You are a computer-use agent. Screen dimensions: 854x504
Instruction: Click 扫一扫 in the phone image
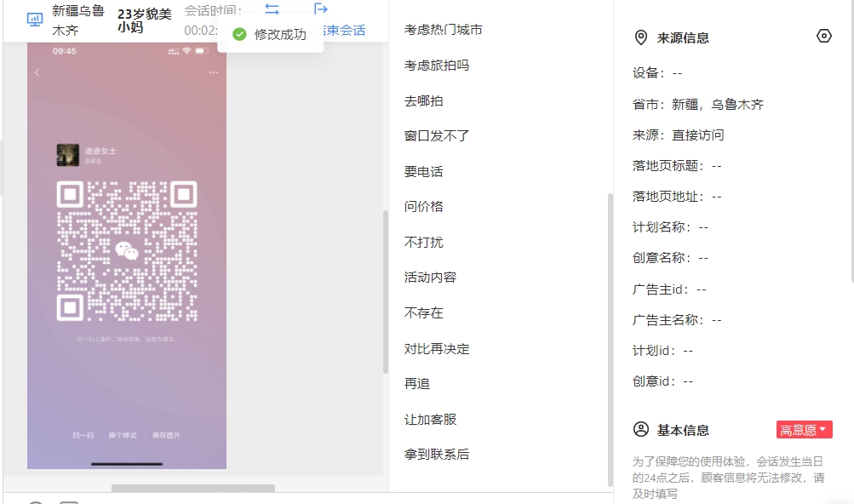tap(83, 435)
